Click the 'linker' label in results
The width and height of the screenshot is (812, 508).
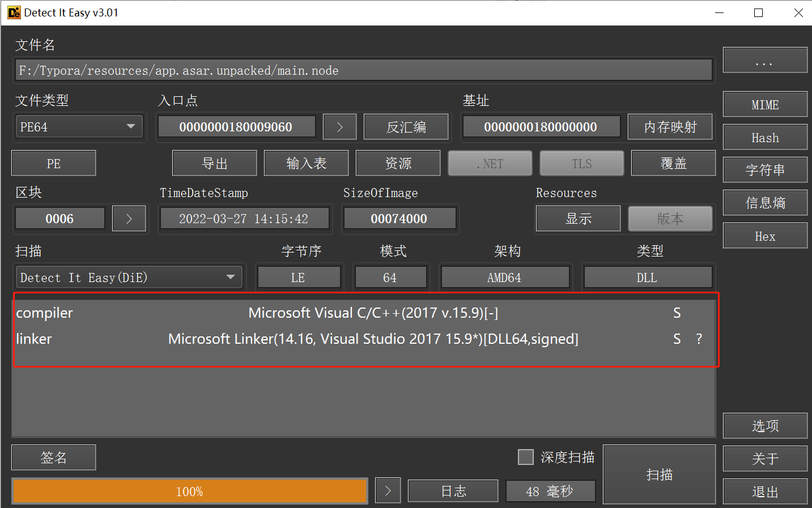click(x=34, y=339)
